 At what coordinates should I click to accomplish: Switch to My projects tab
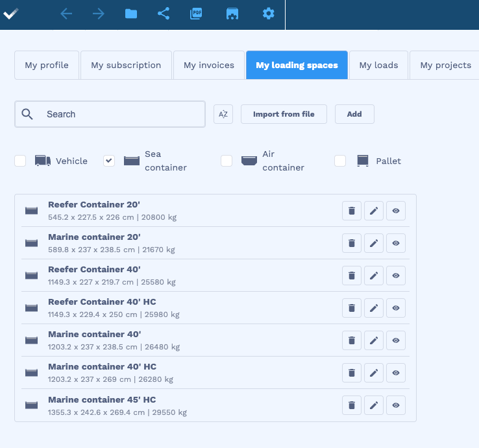tap(445, 65)
